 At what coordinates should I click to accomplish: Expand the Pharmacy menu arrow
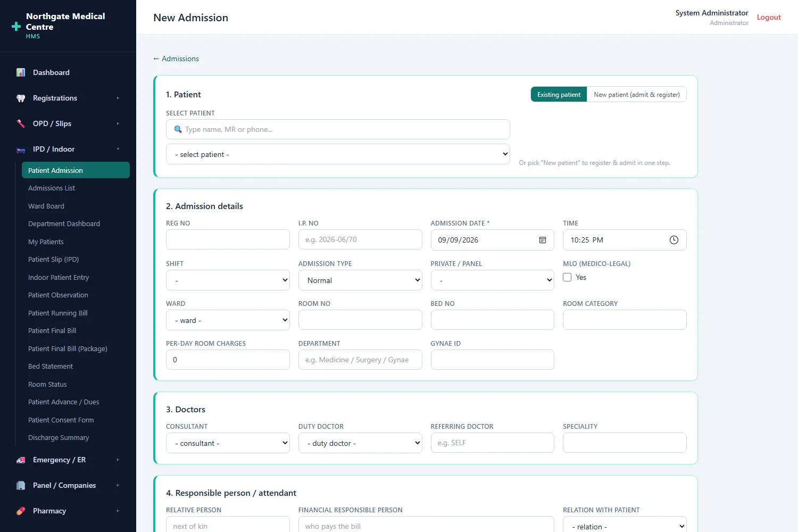point(118,511)
